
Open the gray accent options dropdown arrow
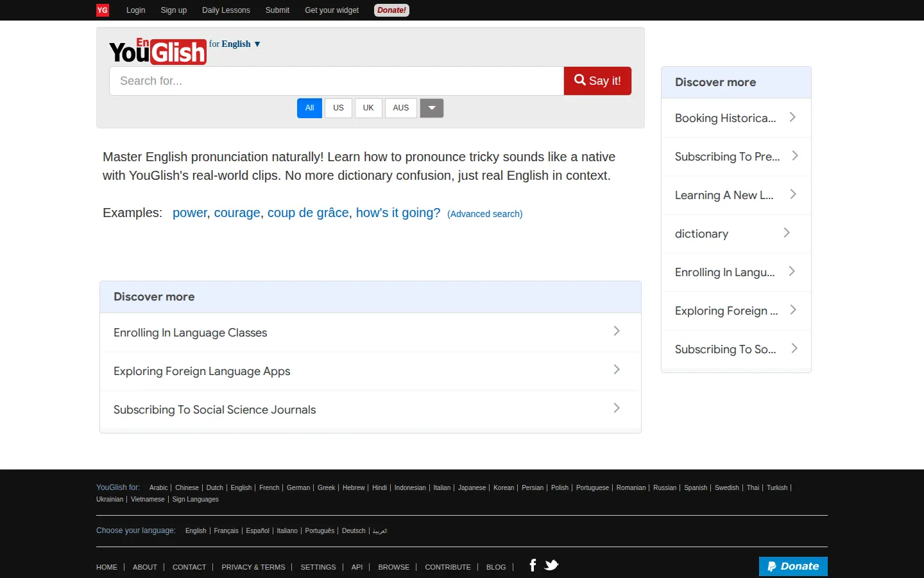432,108
